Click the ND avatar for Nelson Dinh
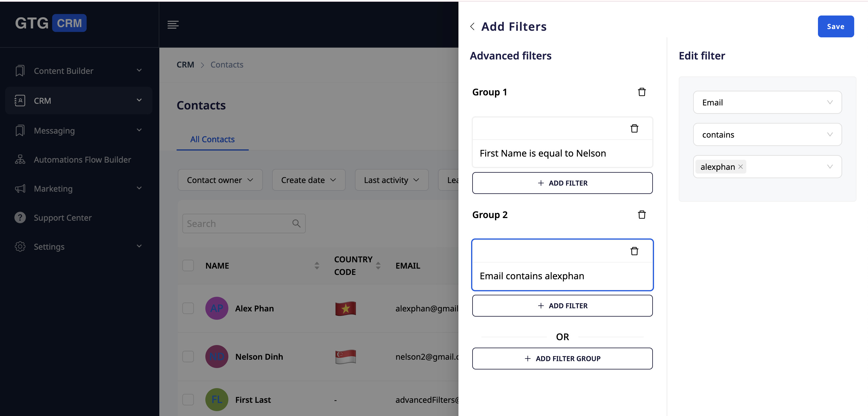Image resolution: width=868 pixels, height=416 pixels. 217,357
